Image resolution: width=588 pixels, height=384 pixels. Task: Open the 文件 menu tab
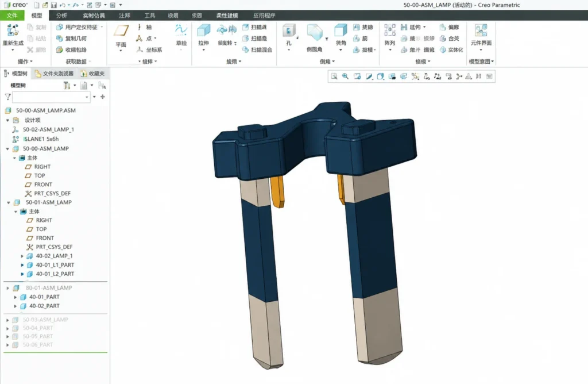click(x=12, y=16)
